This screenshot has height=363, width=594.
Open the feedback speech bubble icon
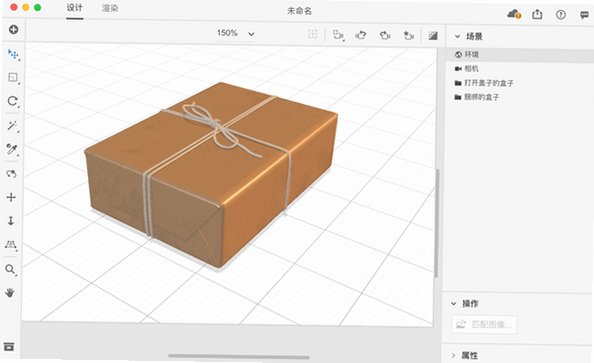tap(585, 15)
